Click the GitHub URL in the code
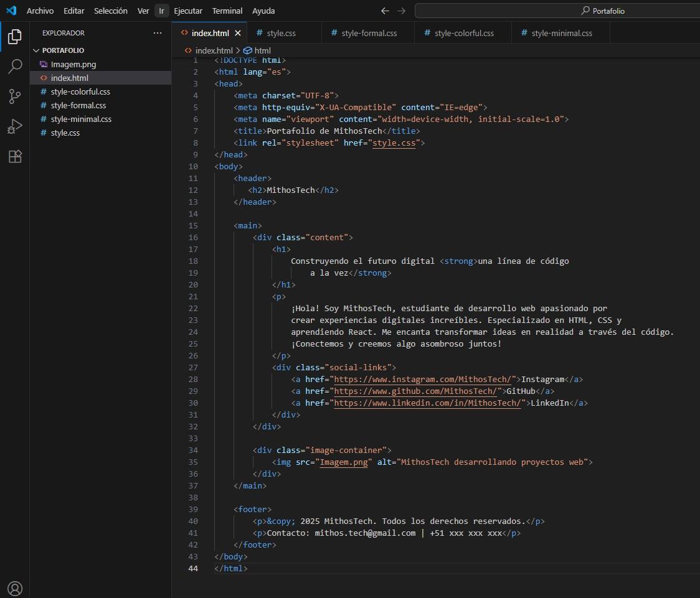 point(415,391)
